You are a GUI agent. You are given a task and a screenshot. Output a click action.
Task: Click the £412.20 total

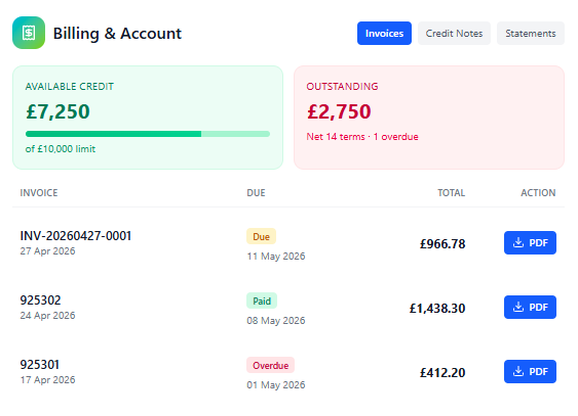click(443, 373)
